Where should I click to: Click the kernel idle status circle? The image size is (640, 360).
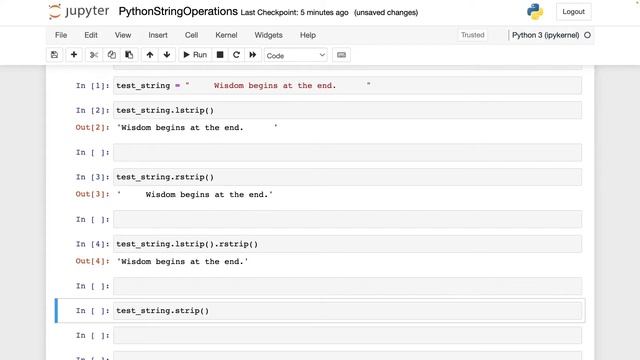coord(587,35)
